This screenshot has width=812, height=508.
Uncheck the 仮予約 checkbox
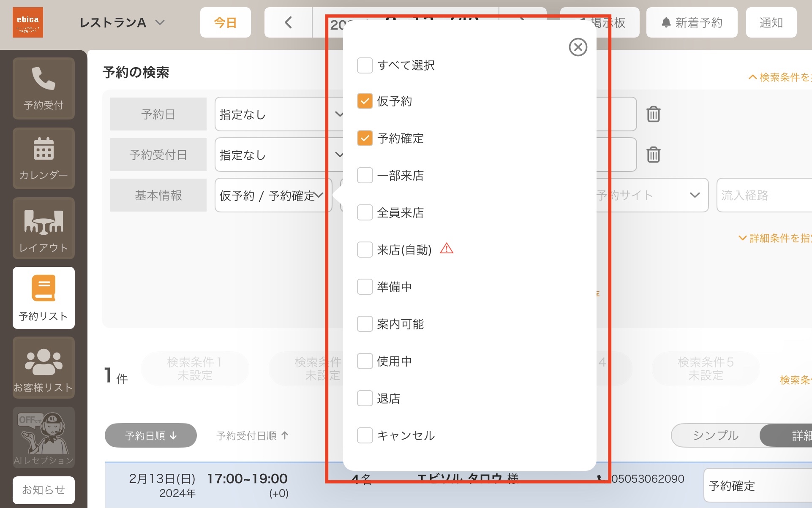(365, 101)
